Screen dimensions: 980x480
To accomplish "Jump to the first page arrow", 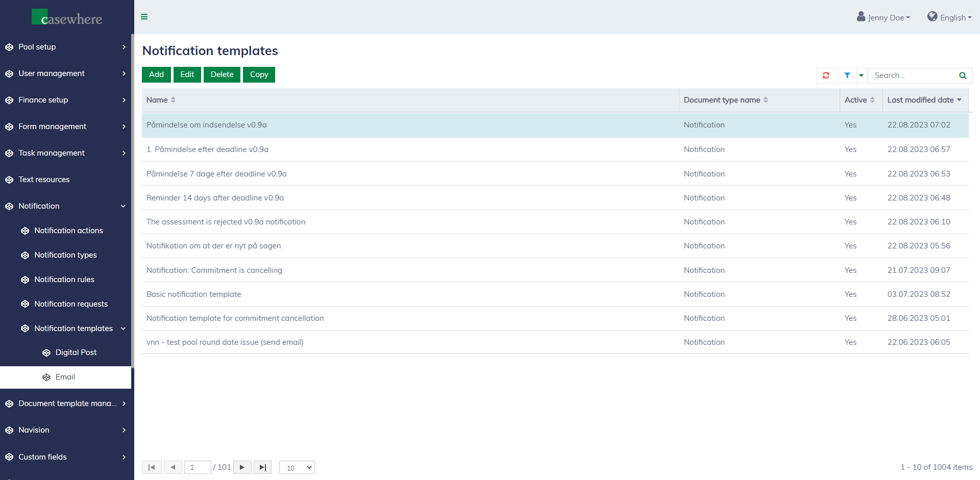I will [x=152, y=467].
